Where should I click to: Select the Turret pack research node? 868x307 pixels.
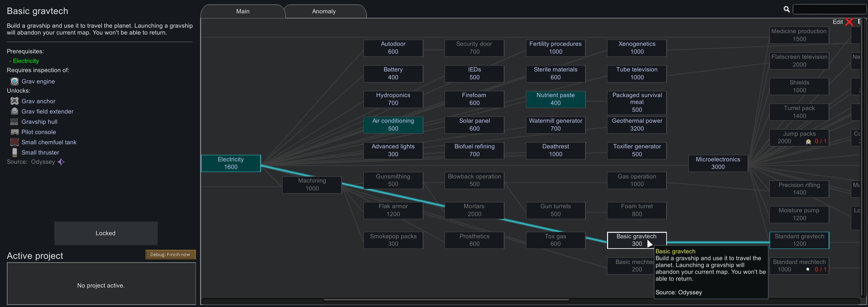[x=799, y=112]
